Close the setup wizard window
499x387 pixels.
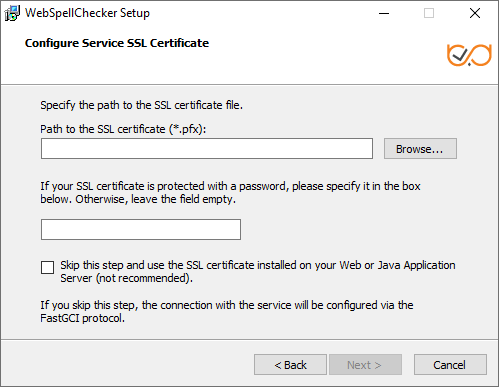coord(475,13)
